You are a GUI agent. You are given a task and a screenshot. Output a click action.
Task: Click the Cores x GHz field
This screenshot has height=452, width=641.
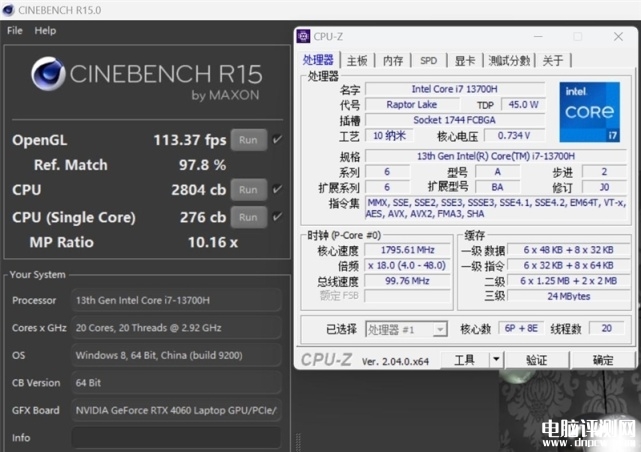point(177,328)
